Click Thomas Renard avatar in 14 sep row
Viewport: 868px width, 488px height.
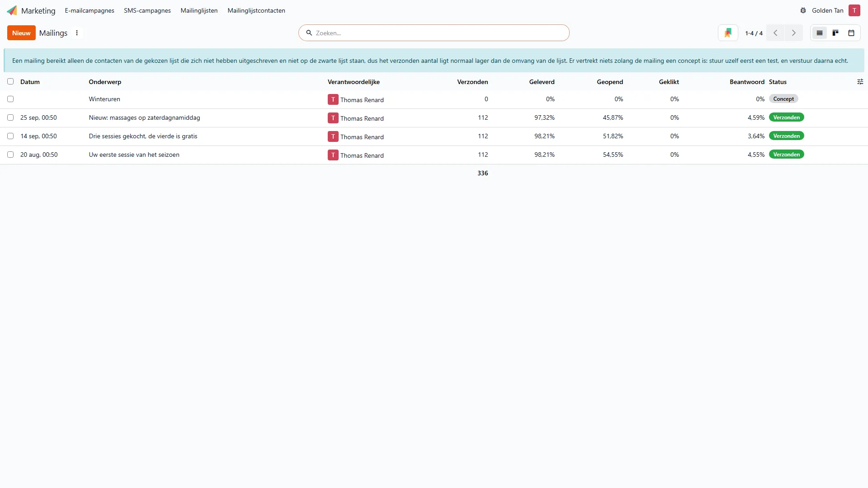pyautogui.click(x=333, y=136)
